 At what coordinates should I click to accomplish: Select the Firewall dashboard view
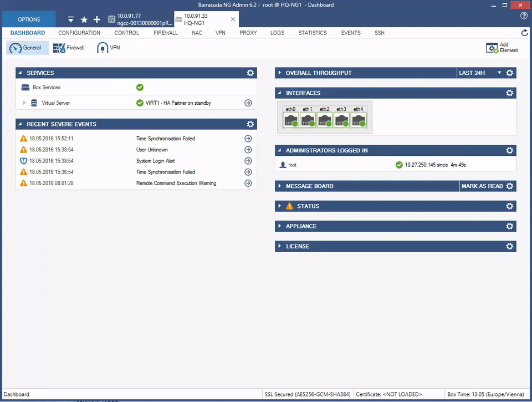(x=69, y=48)
